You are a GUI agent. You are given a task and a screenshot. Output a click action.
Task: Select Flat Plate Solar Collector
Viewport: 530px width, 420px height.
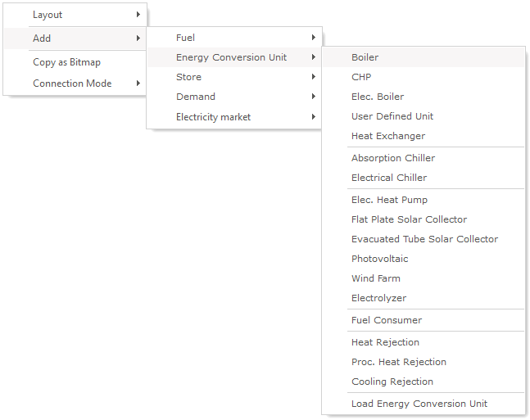coord(424,219)
